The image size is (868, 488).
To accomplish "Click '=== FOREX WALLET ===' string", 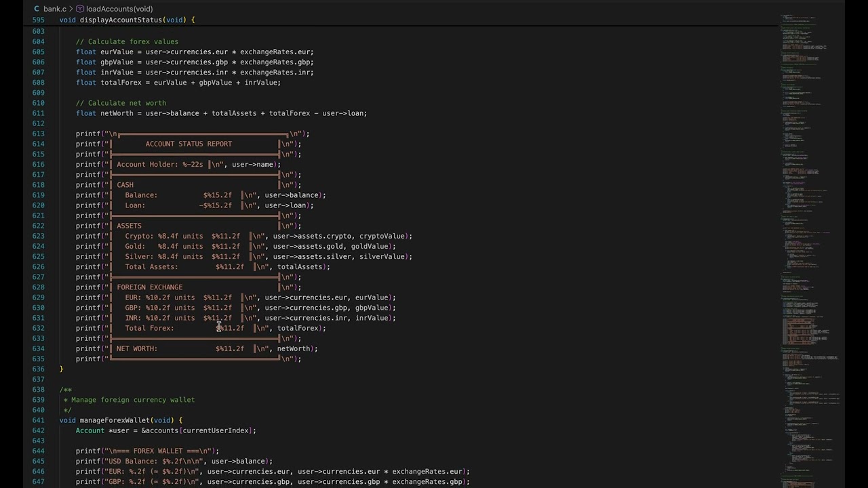I will pyautogui.click(x=157, y=451).
